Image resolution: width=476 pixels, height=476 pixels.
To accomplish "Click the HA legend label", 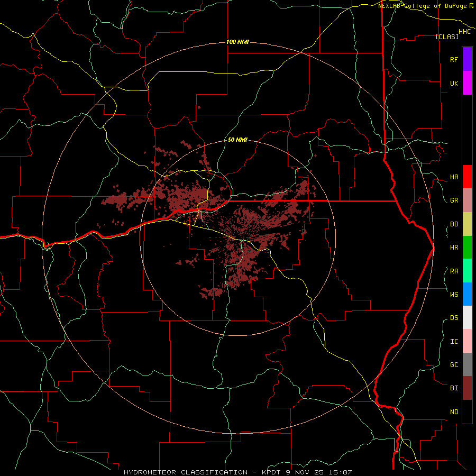I will pos(454,177).
